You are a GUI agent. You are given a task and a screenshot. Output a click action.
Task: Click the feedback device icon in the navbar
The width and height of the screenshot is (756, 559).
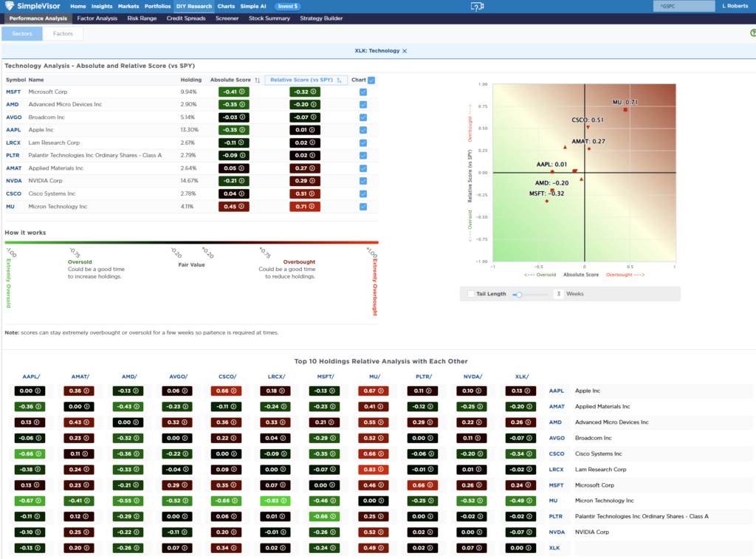476,6
